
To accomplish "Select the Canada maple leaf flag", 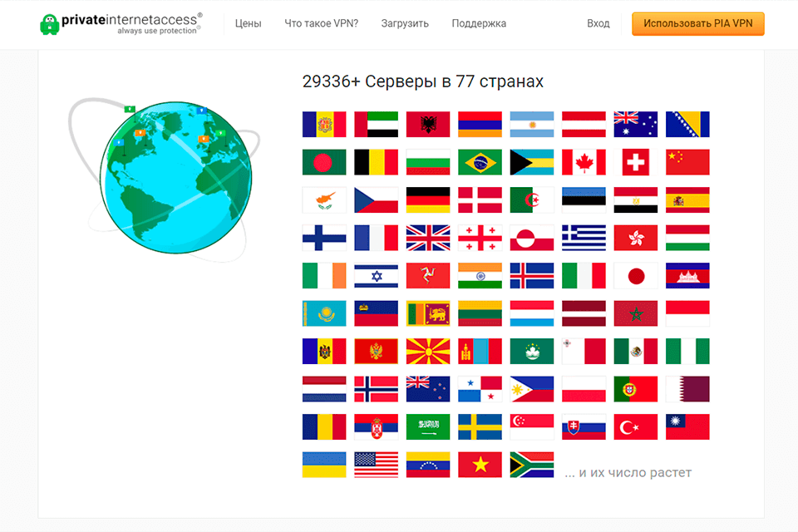I will (584, 162).
